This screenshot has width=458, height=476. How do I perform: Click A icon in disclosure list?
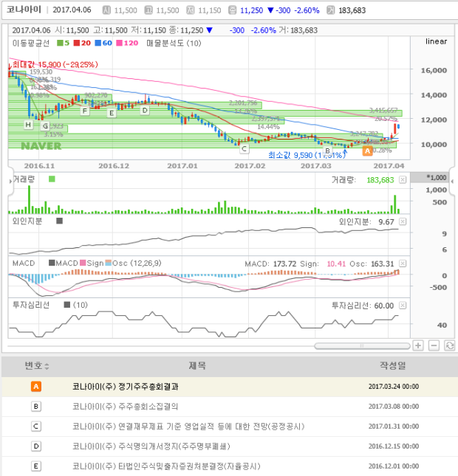coord(36,387)
